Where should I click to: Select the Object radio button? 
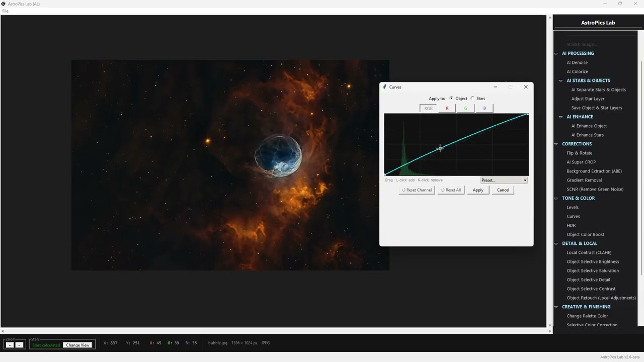click(x=451, y=99)
